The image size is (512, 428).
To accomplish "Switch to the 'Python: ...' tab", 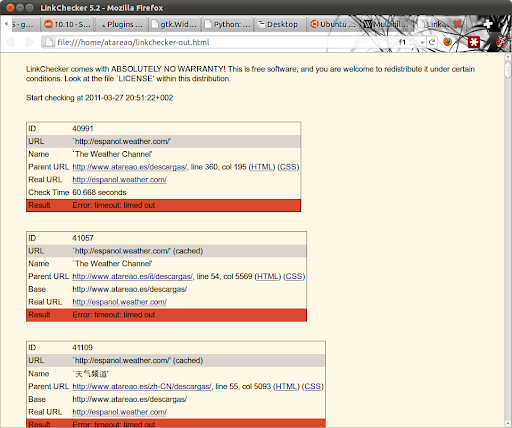I will (227, 24).
